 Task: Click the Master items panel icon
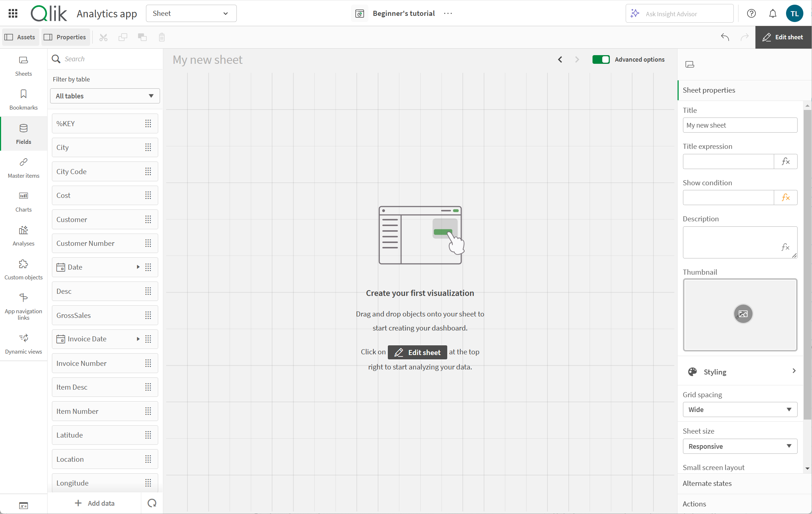pyautogui.click(x=24, y=167)
